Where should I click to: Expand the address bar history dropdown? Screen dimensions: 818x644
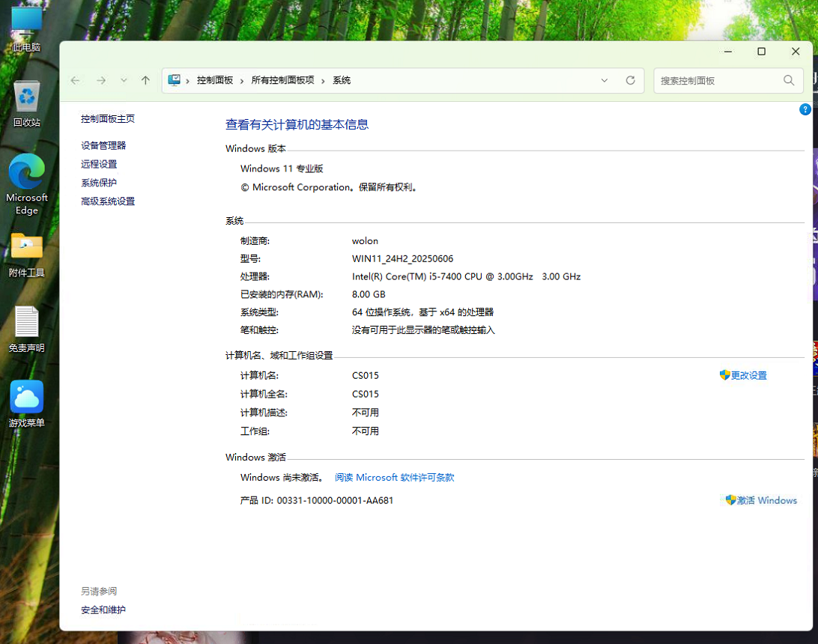pyautogui.click(x=604, y=80)
